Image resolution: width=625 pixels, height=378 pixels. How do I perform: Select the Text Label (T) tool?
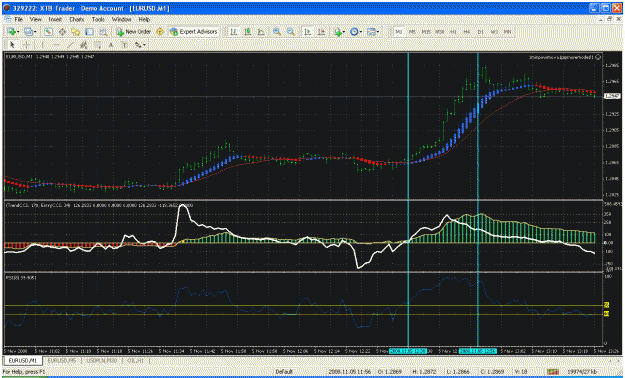point(124,45)
